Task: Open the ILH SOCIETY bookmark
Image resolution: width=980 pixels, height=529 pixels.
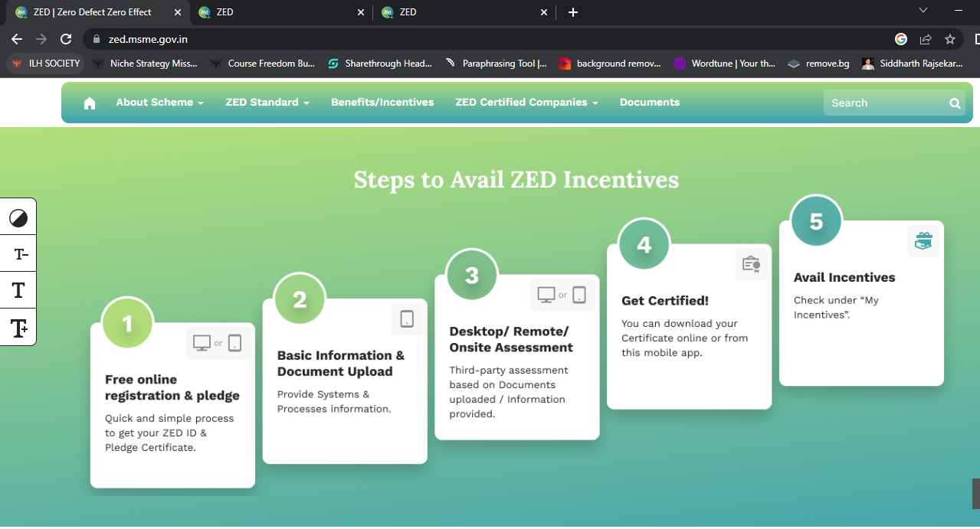Action: click(45, 64)
